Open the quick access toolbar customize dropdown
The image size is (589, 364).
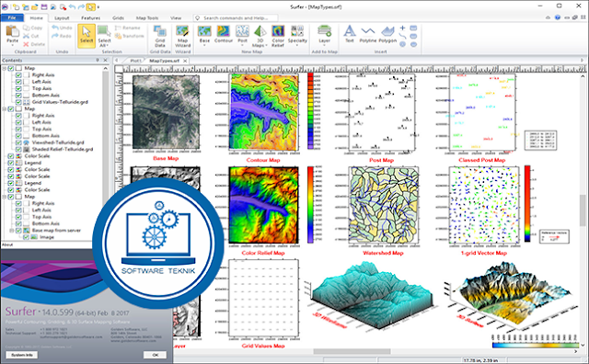tap(98, 6)
